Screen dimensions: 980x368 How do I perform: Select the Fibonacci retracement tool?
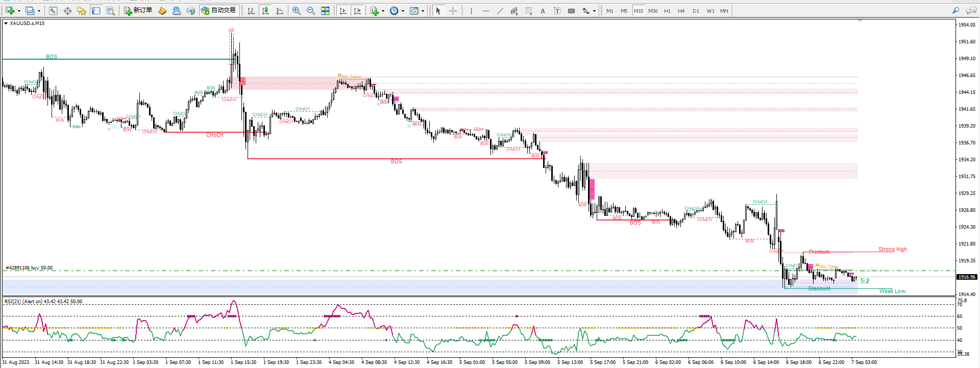[x=528, y=11]
